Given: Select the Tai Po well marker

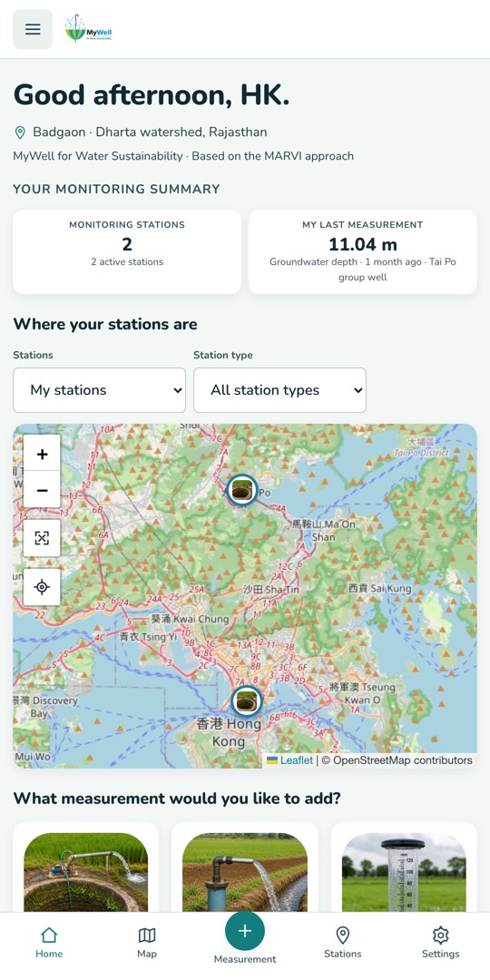Looking at the screenshot, I should tap(242, 490).
